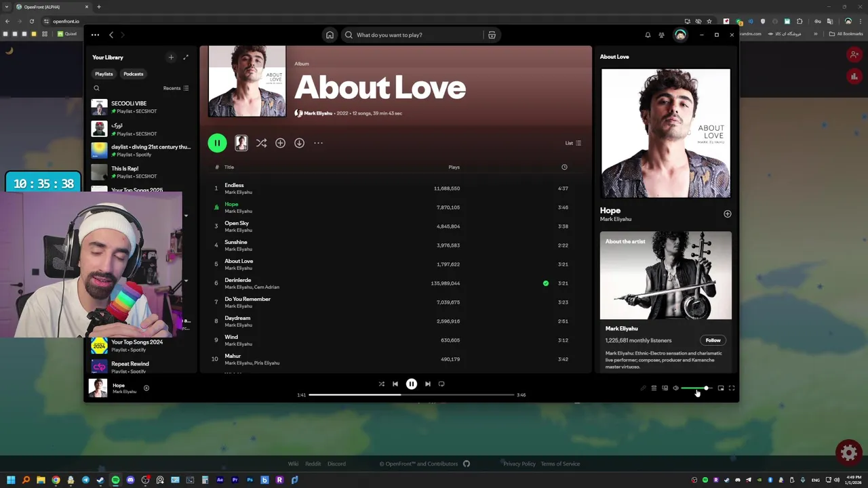
Task: Pause the album with the green button
Action: tap(217, 143)
